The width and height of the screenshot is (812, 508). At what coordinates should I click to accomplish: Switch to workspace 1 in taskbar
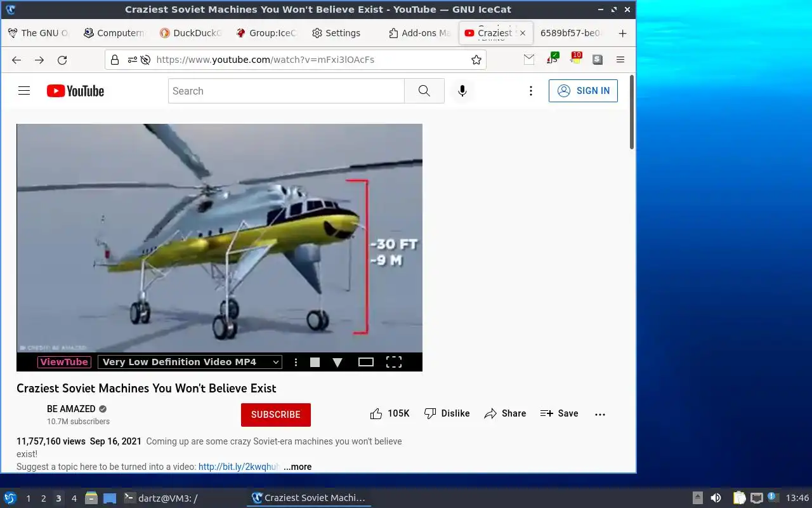(28, 498)
